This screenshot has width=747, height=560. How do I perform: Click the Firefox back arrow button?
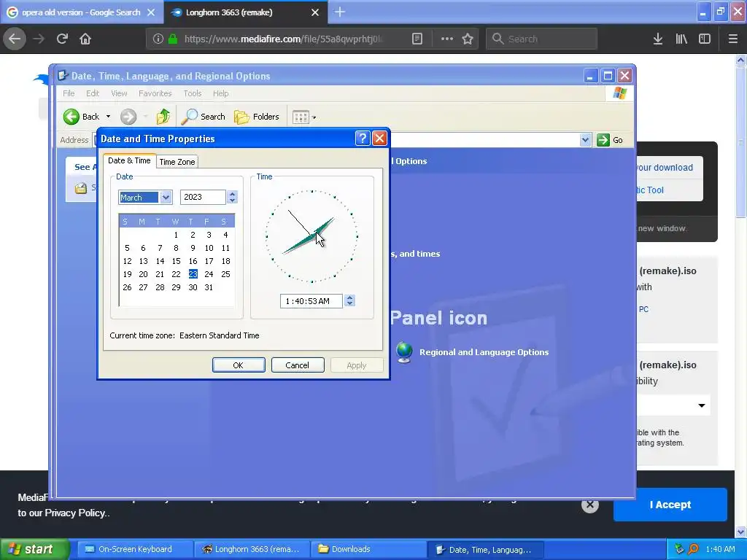click(15, 39)
